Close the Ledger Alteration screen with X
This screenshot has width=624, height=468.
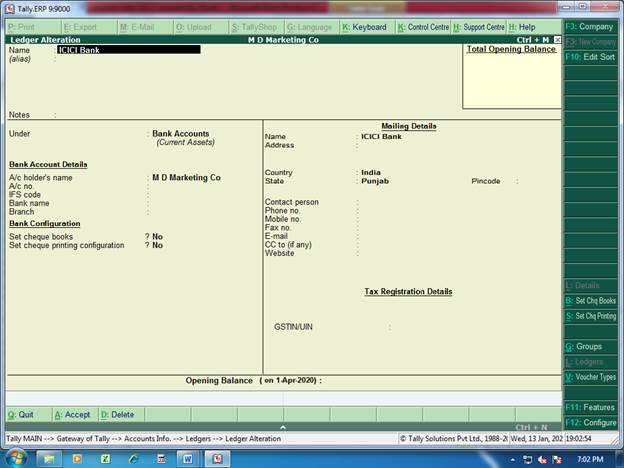pos(557,39)
